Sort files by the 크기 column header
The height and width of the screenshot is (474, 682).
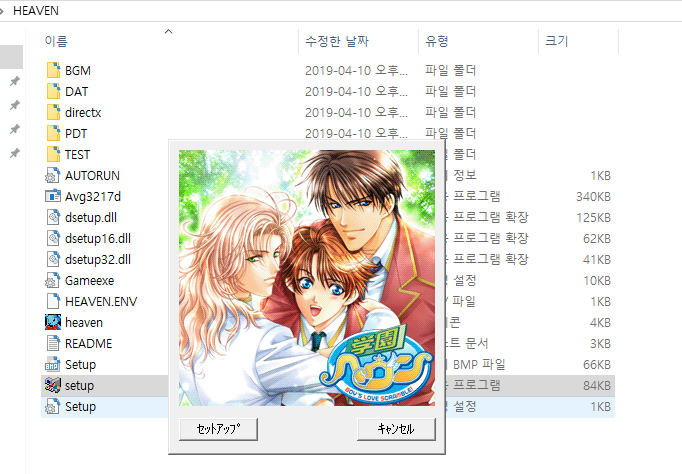click(557, 41)
